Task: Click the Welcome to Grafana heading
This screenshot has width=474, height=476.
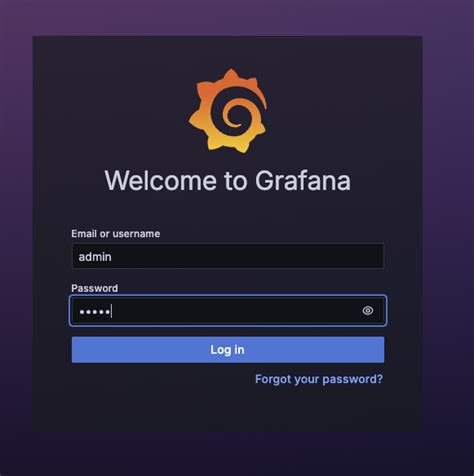Action: 228,180
